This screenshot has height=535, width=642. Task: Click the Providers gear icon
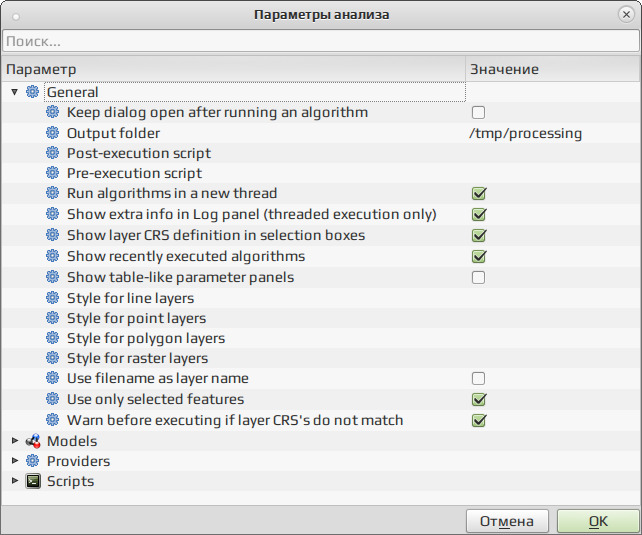click(x=32, y=461)
